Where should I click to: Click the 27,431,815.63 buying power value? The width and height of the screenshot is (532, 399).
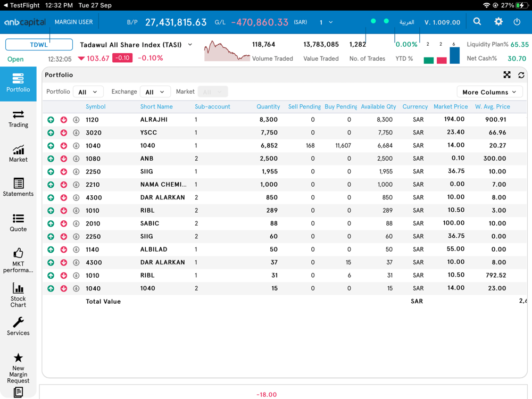click(x=176, y=22)
